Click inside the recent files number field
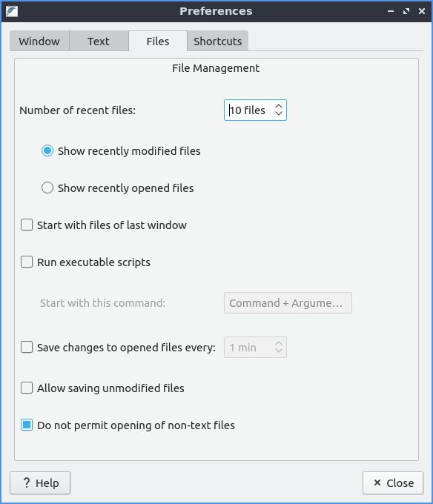Viewport: 433px width, 504px height. click(x=249, y=110)
